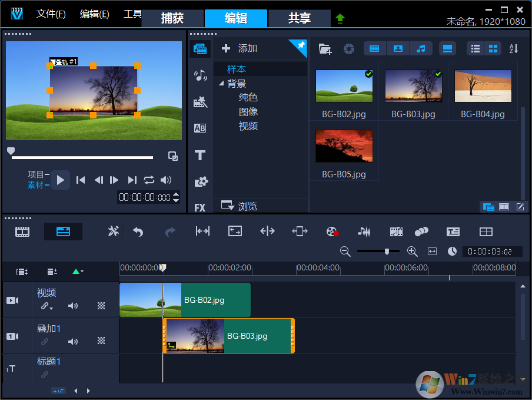Open the transitions library icon
The image size is (532, 400).
(200, 128)
